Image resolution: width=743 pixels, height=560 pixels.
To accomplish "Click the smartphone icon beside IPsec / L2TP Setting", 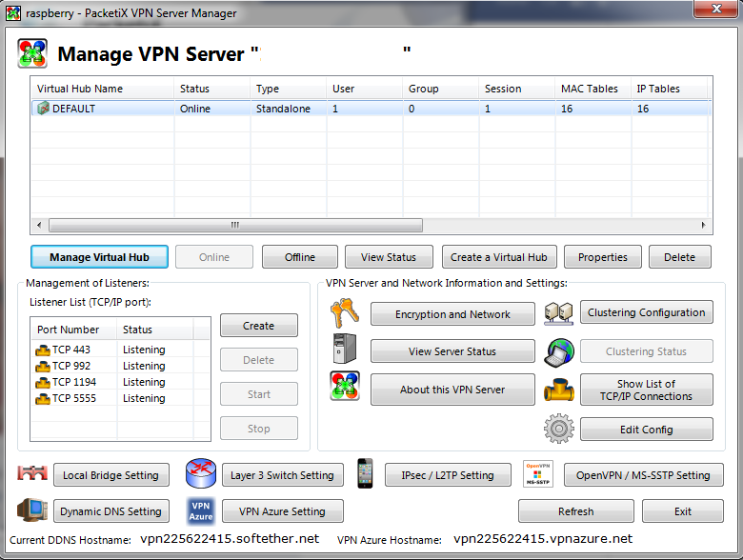I will [365, 472].
